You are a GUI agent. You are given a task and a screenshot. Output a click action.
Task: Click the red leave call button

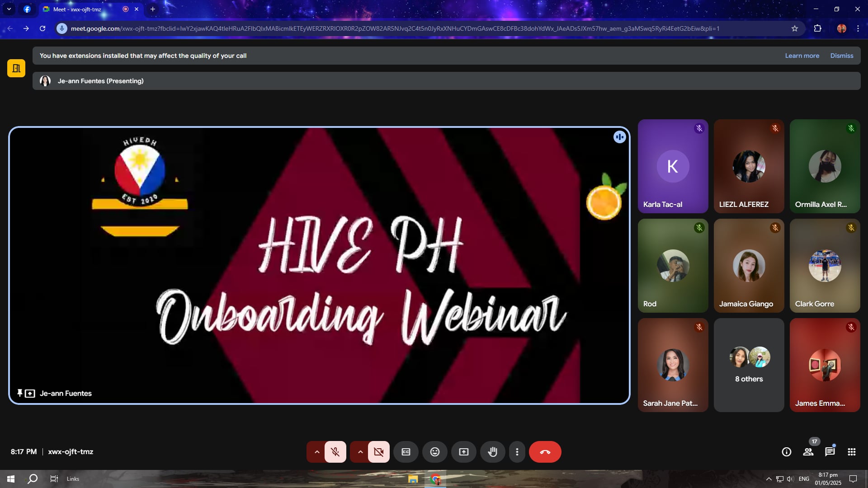(545, 452)
